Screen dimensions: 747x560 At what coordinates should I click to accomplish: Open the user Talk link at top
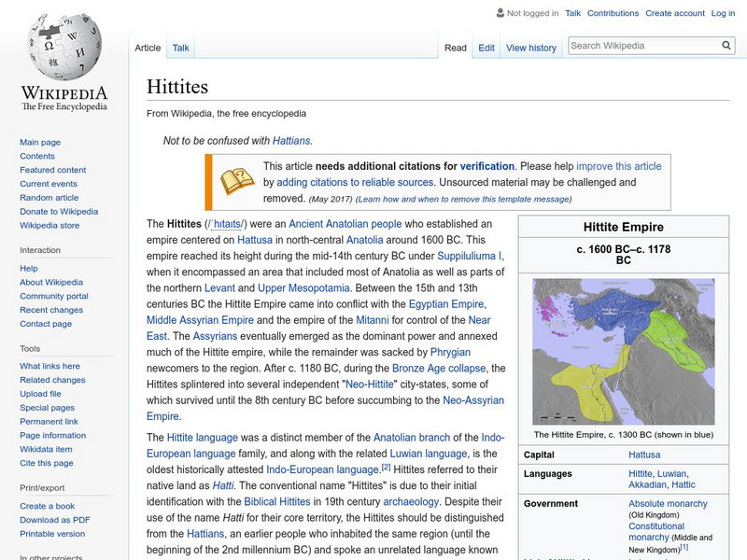(x=572, y=13)
